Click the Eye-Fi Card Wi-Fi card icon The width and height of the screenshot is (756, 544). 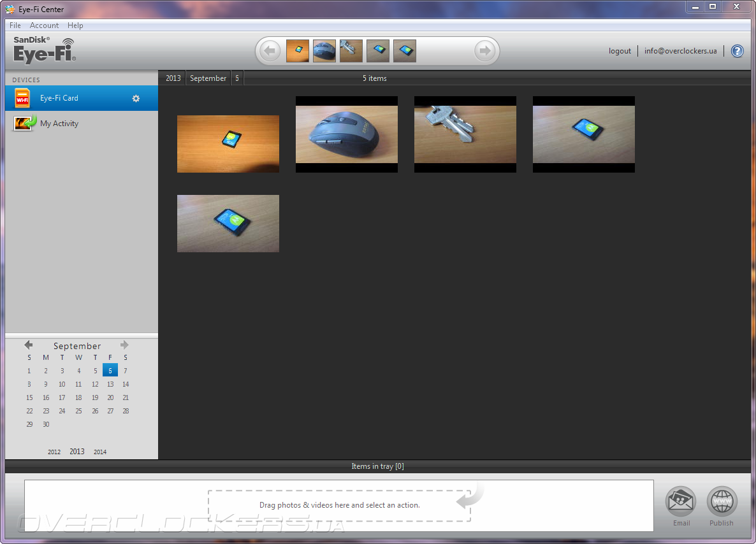pyautogui.click(x=22, y=98)
